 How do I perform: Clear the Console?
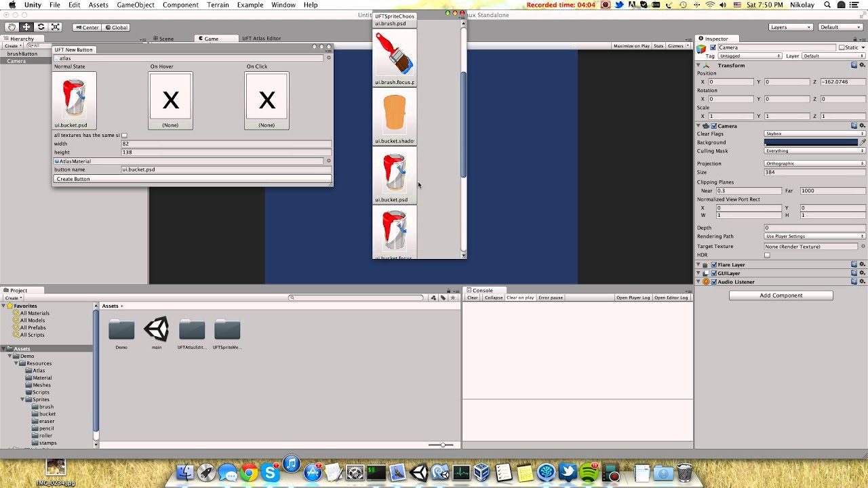coord(473,298)
